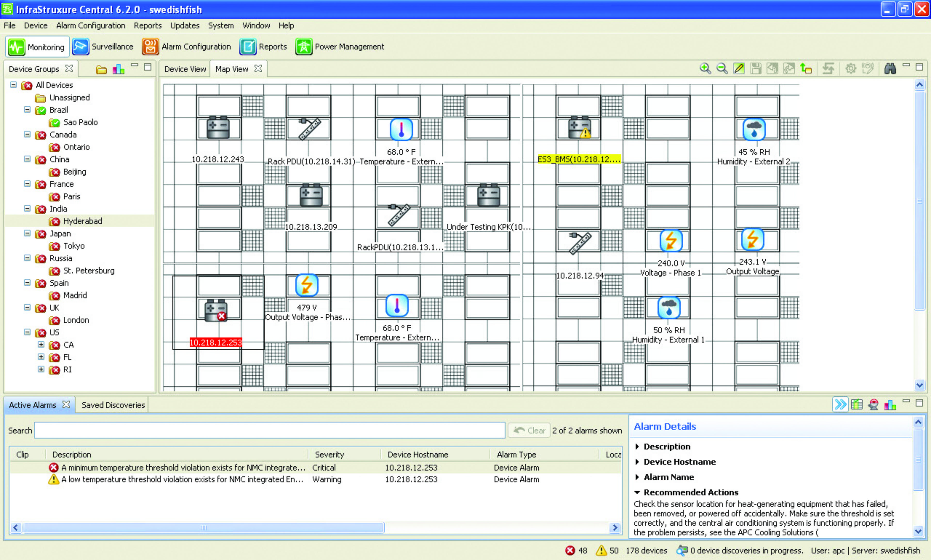This screenshot has height=560, width=931.
Task: Toggle the double-chevron alarm details panel
Action: [x=840, y=404]
